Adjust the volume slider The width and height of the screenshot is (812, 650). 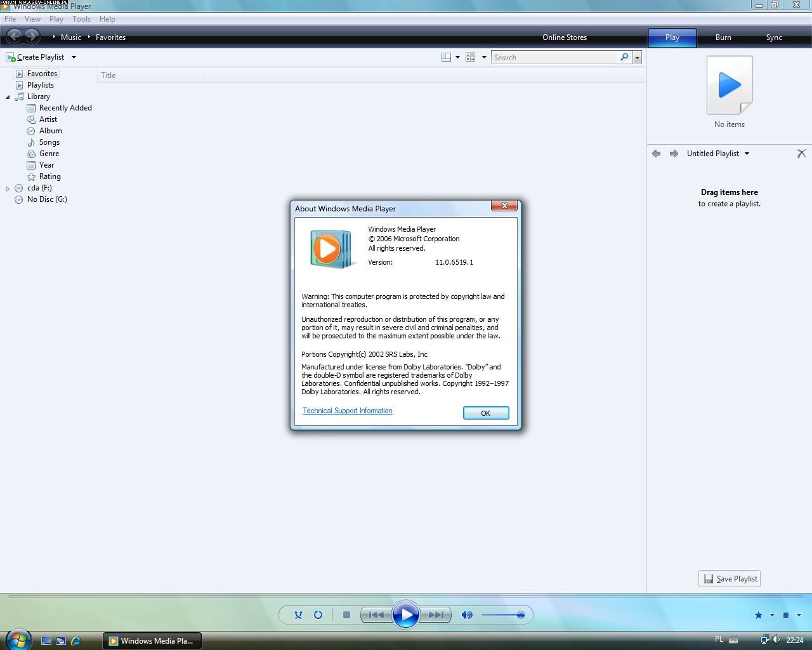pyautogui.click(x=502, y=614)
